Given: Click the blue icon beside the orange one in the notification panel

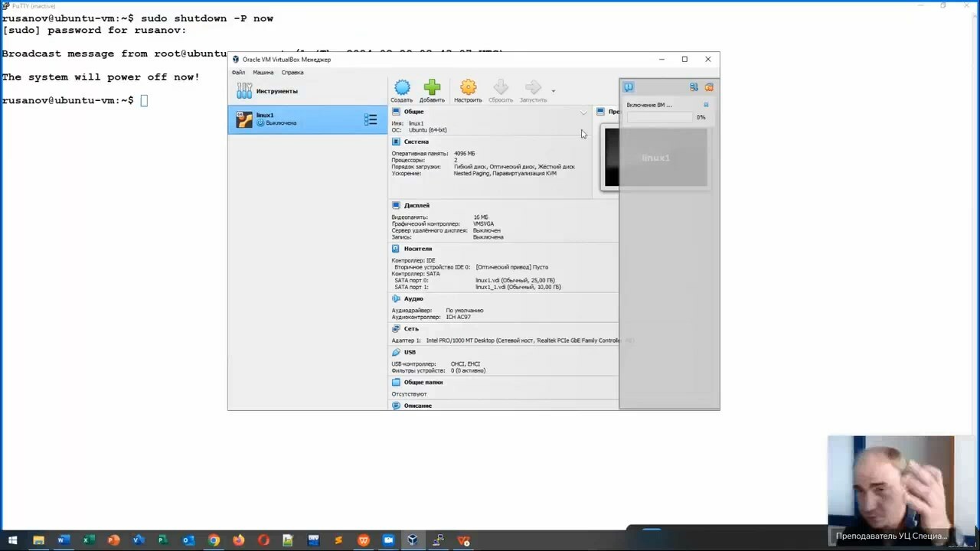Looking at the screenshot, I should pyautogui.click(x=694, y=87).
